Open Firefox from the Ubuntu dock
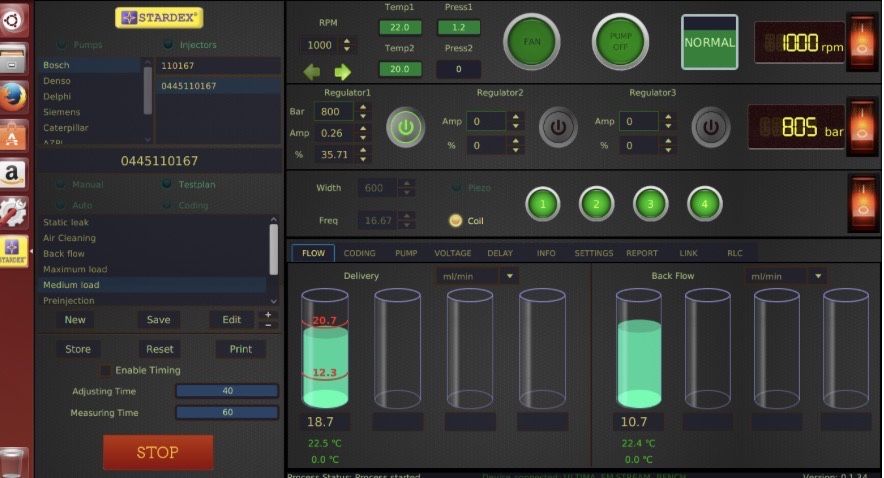 13,97
